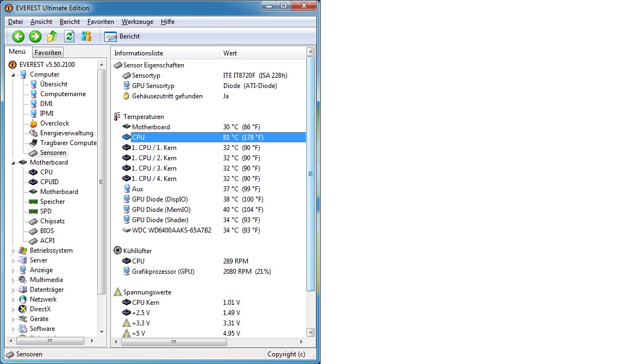Click the CPUID chip icon
This screenshot has width=626, height=364.
34,182
